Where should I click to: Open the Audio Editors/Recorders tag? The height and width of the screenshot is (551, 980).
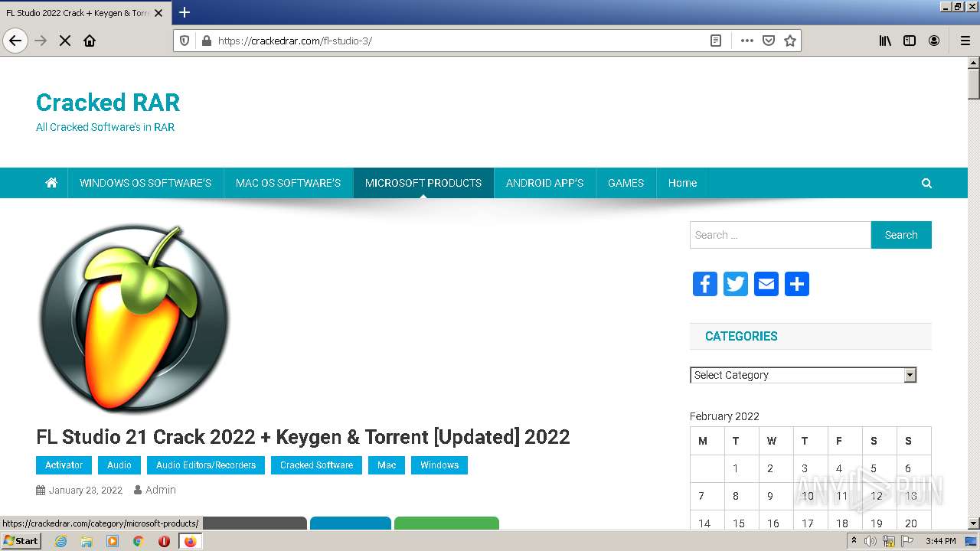pyautogui.click(x=206, y=465)
